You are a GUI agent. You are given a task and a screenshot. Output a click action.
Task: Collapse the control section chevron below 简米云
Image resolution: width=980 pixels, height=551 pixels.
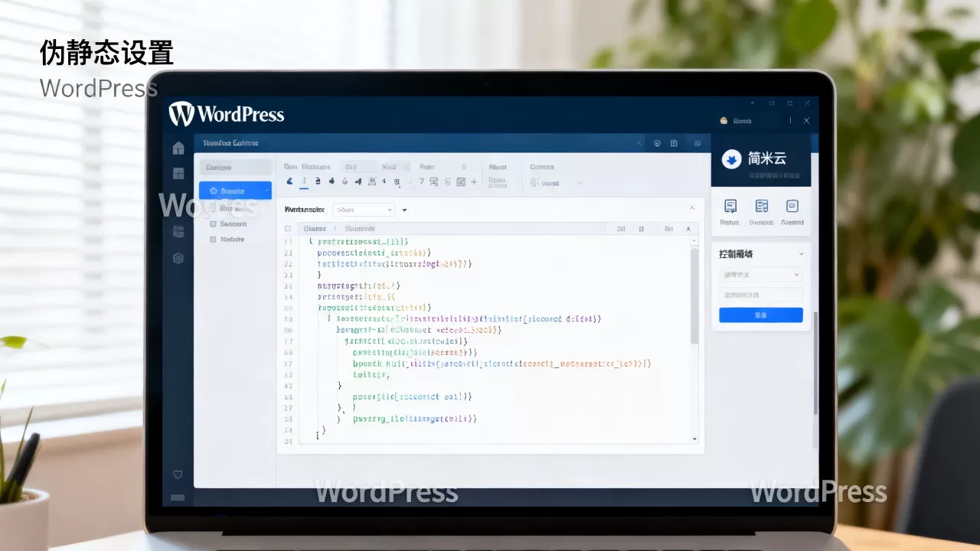pyautogui.click(x=802, y=254)
